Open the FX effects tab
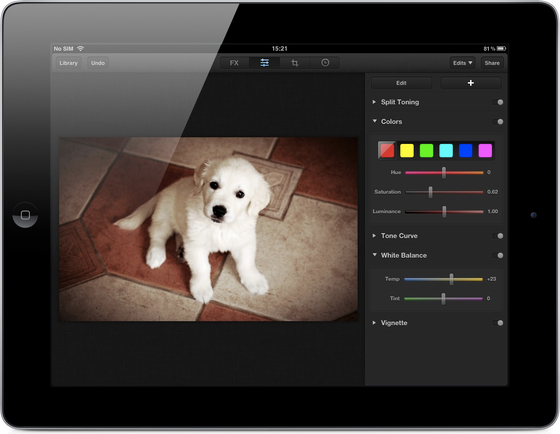 (x=234, y=63)
